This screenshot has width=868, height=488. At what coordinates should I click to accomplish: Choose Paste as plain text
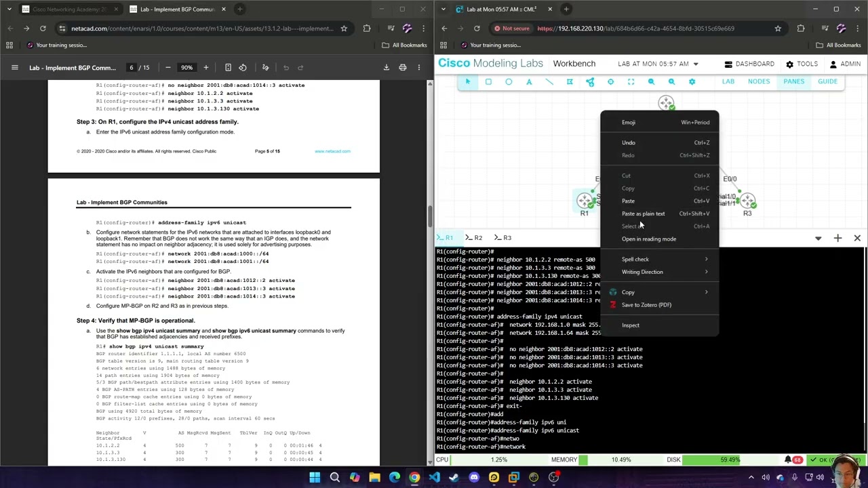[660, 213]
